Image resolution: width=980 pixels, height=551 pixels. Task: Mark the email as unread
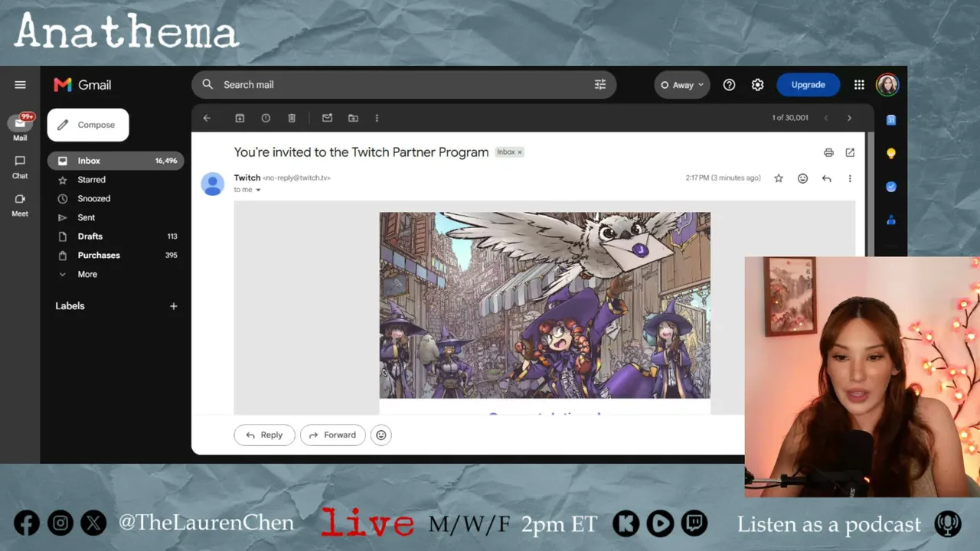[327, 118]
